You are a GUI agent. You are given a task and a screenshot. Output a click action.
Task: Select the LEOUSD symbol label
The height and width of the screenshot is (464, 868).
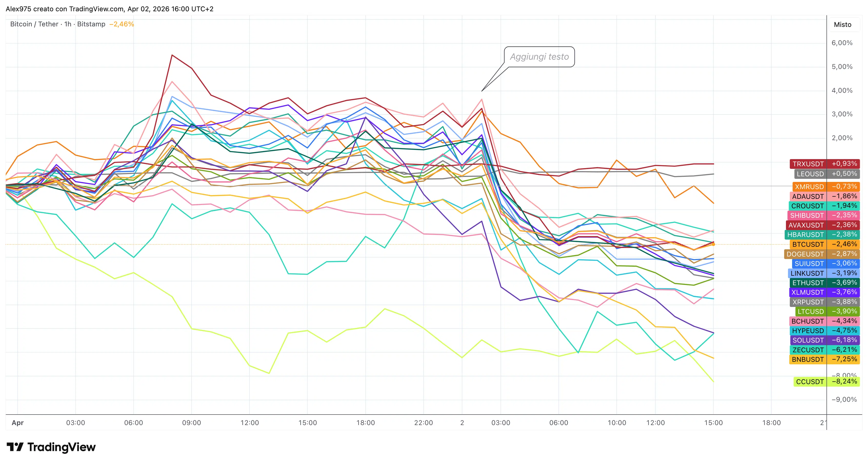(x=810, y=174)
